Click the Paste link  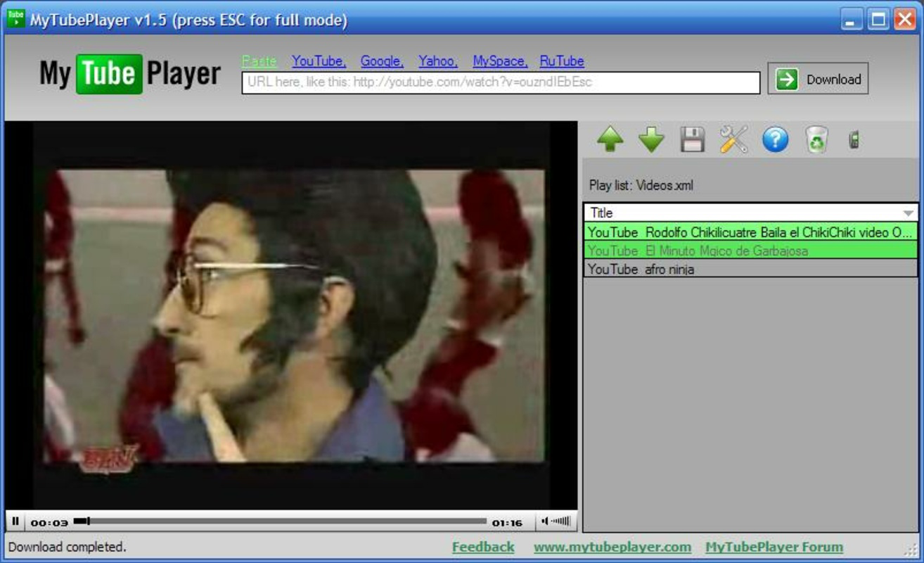coord(259,61)
